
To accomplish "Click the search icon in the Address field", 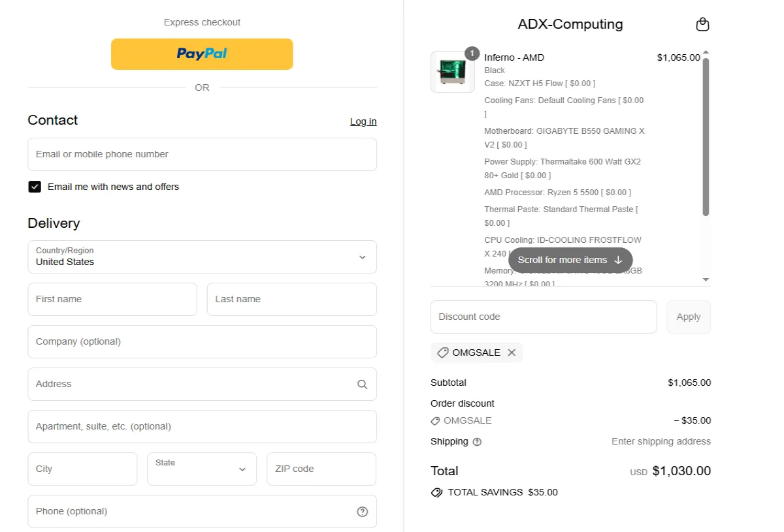I will [x=362, y=384].
